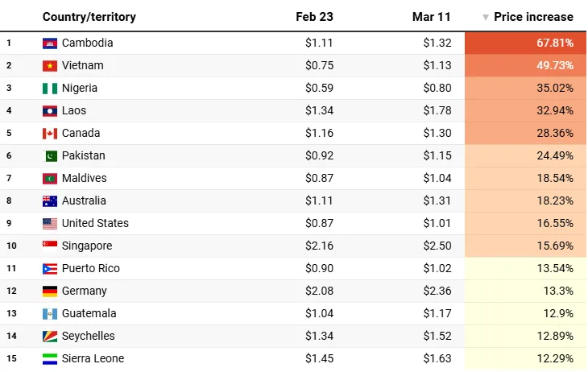
Task: Click the United States flag icon
Action: (x=50, y=224)
